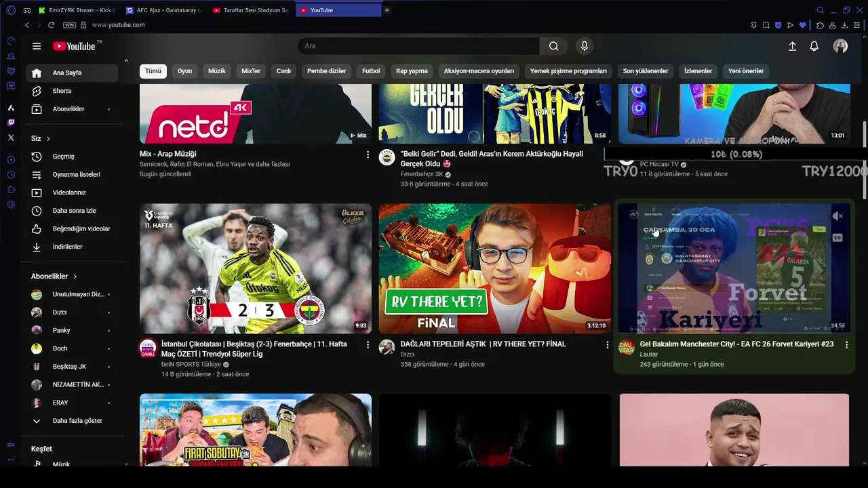Expand the Abonelikler section heading
The width and height of the screenshot is (868, 488).
(x=54, y=277)
